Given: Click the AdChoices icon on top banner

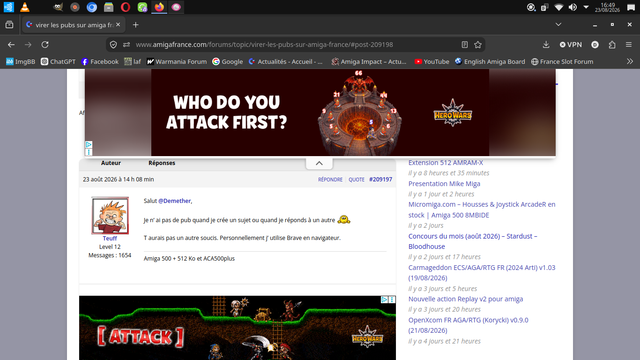Looking at the screenshot, I should click(89, 144).
